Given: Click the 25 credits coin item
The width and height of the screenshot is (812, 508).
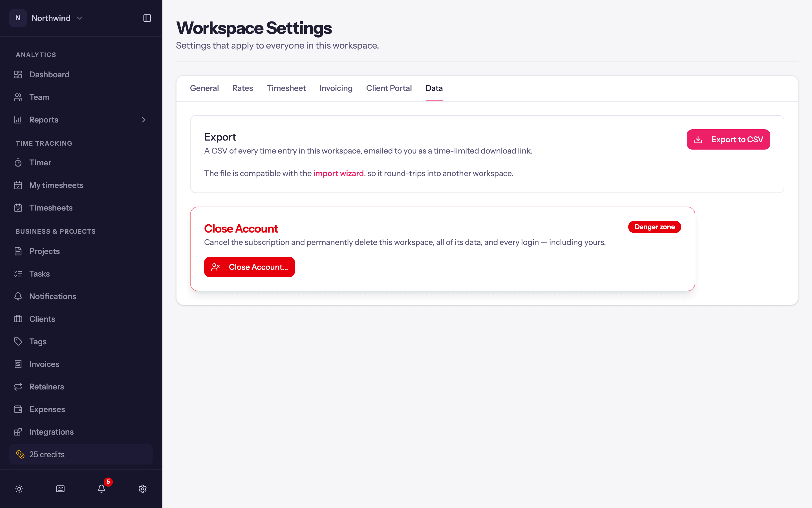Looking at the screenshot, I should pos(81,454).
